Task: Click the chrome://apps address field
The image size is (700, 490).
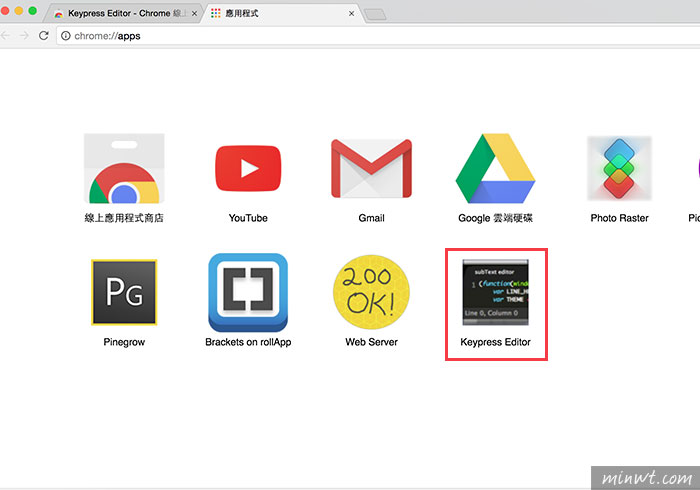Action: [378, 36]
